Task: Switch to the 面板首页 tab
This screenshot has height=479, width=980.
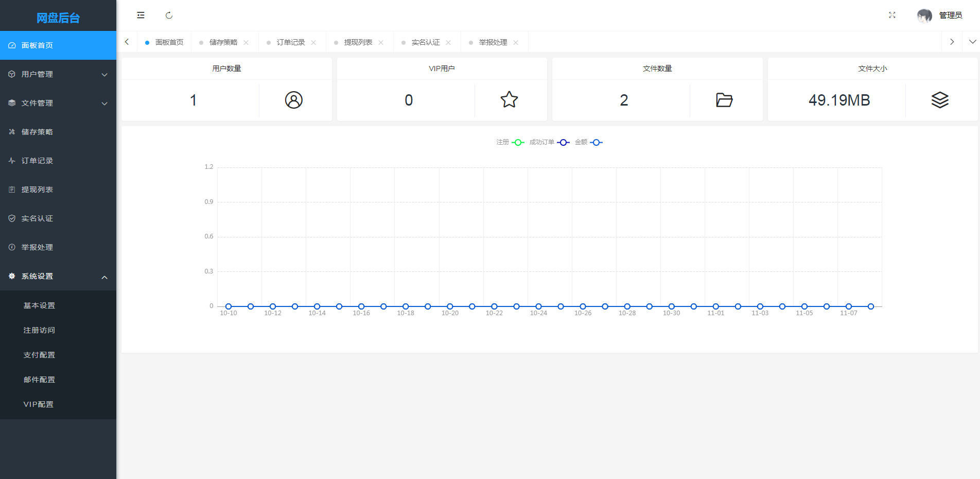Action: pos(164,42)
